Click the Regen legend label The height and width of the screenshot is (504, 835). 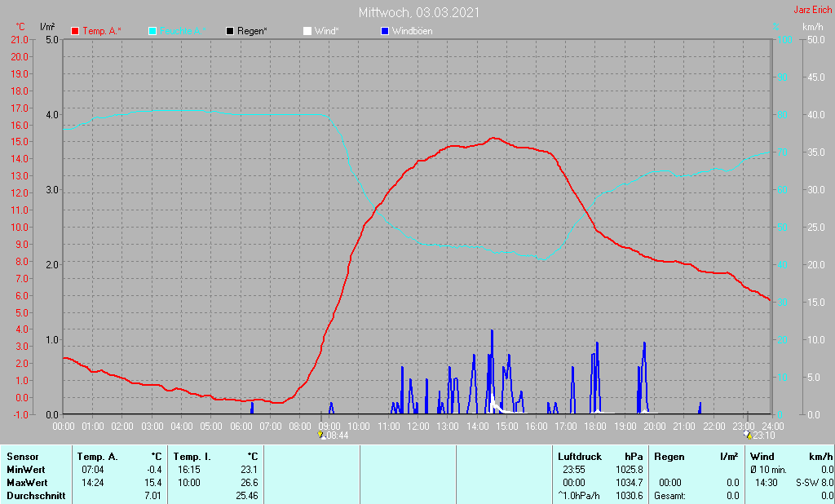click(253, 31)
